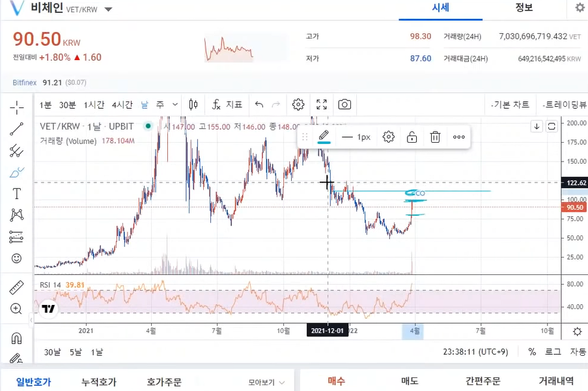This screenshot has width=588, height=391.
Task: Redo the chart action
Action: coord(276,104)
